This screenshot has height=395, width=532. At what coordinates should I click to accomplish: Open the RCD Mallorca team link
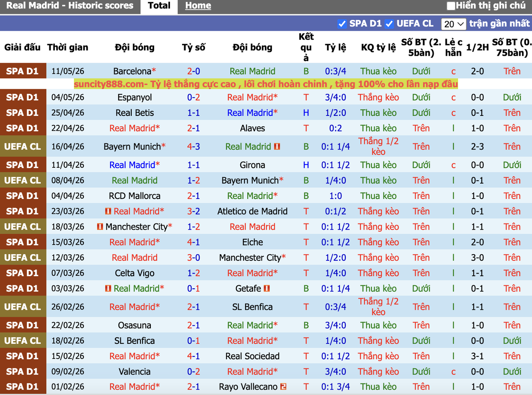135,196
